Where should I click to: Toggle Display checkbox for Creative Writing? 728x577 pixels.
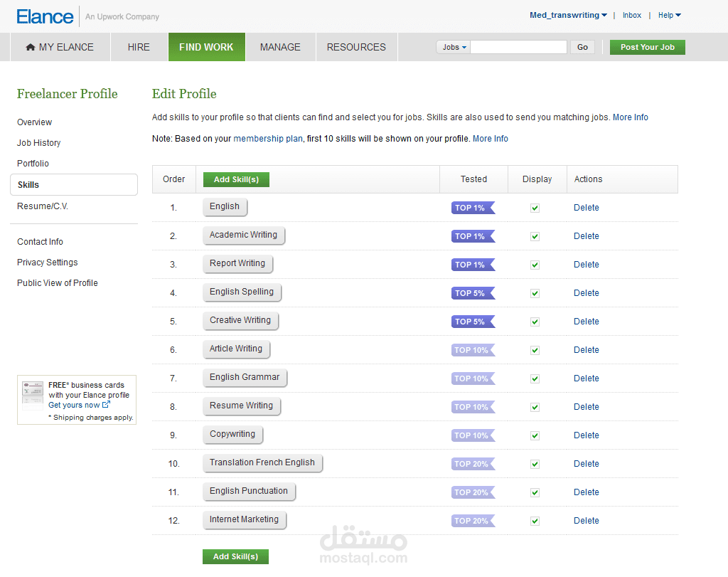point(535,322)
